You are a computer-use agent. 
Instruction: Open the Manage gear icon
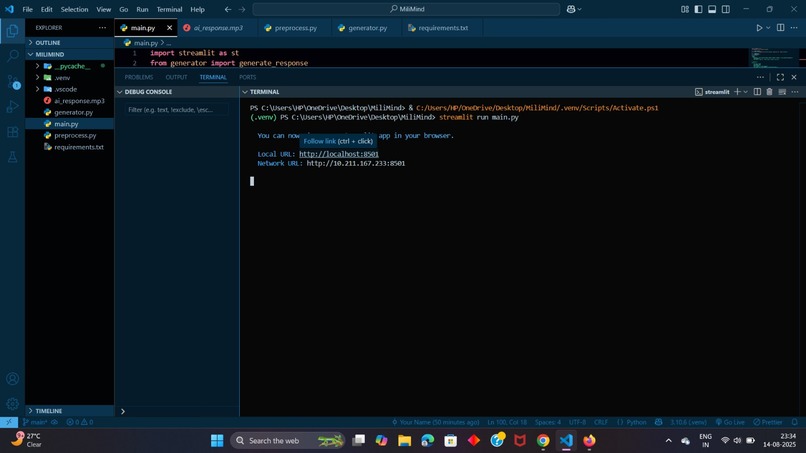12,404
